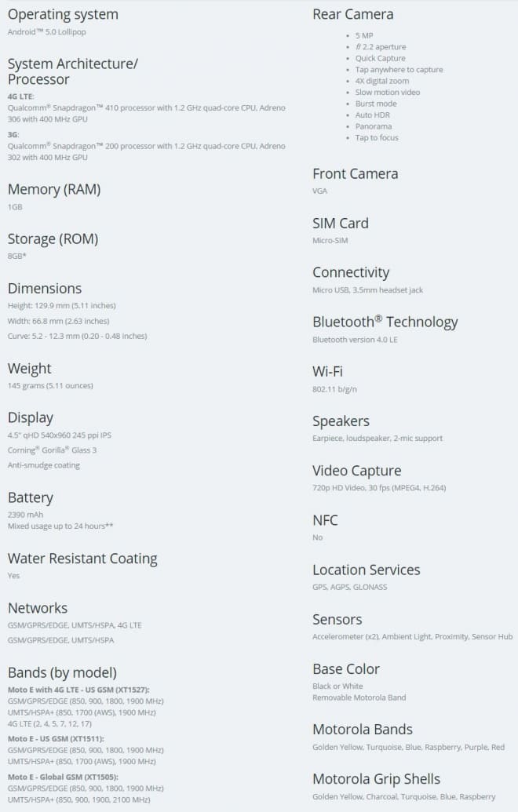Click the 2390 mAh battery value
The width and height of the screenshot is (518, 812).
pos(25,515)
